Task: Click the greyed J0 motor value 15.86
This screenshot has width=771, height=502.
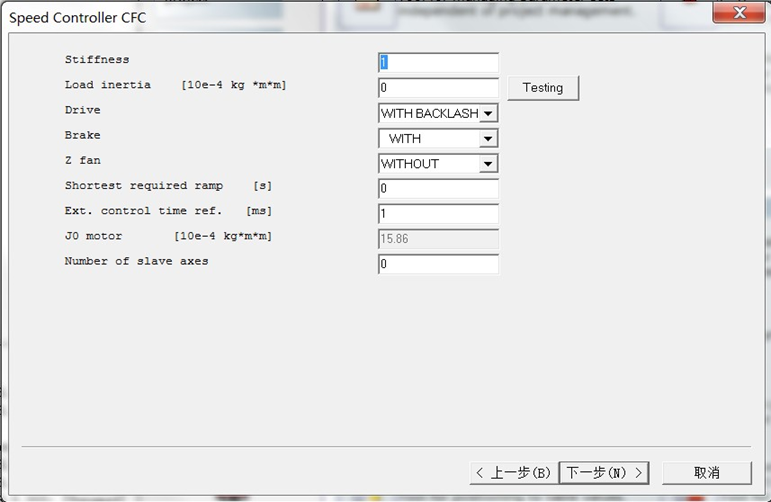Action: [x=438, y=239]
